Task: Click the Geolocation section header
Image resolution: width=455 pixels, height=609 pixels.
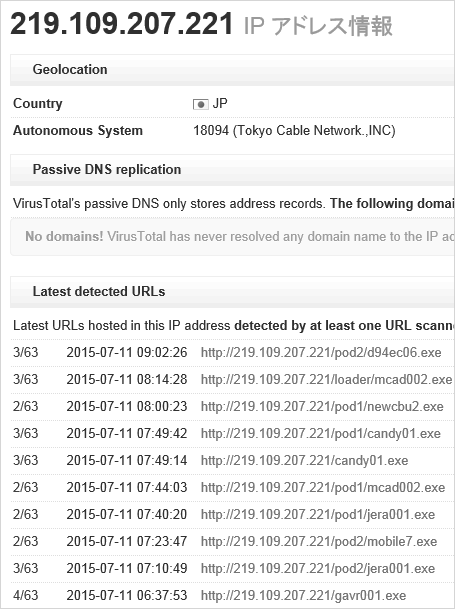Action: pos(232,70)
